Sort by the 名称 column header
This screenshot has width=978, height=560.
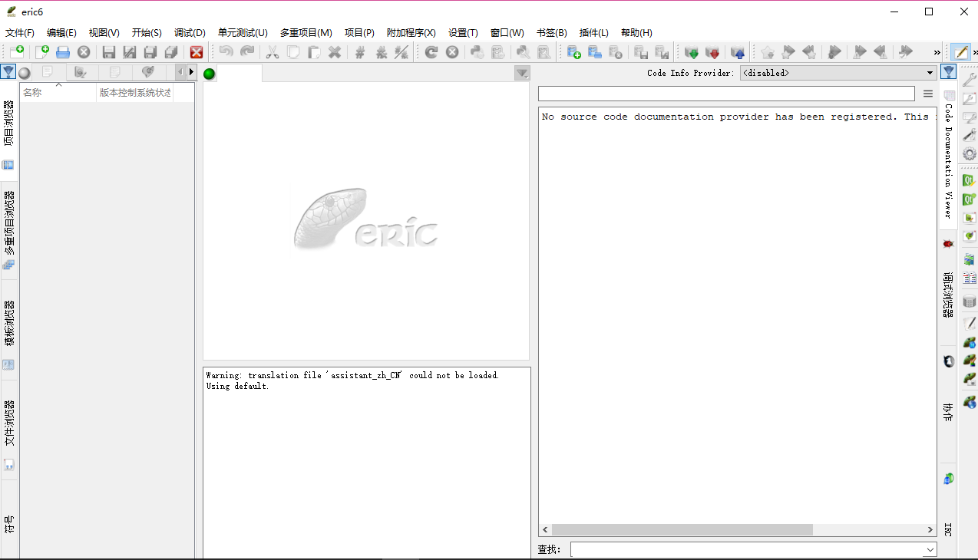(58, 93)
